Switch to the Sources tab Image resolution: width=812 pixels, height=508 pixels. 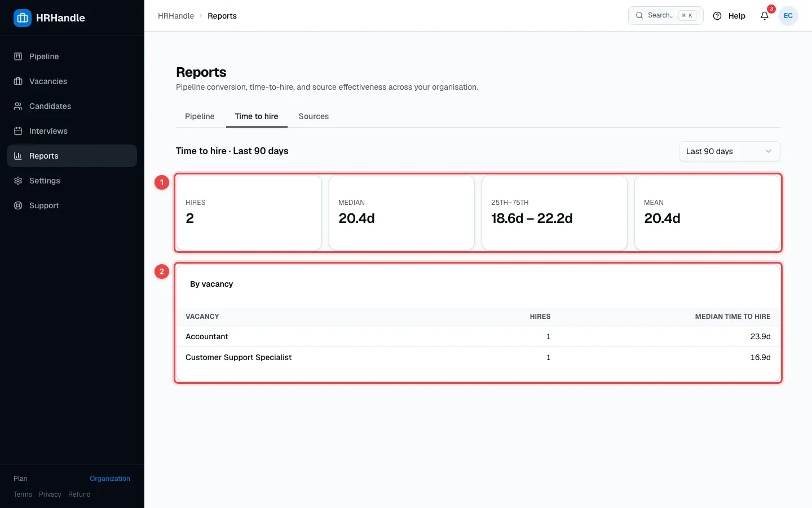click(x=314, y=116)
